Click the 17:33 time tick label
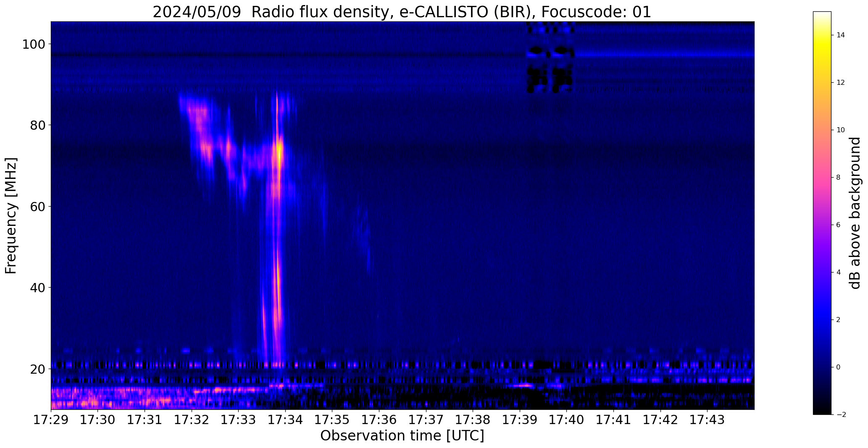This screenshot has height=448, width=868. pyautogui.click(x=239, y=419)
